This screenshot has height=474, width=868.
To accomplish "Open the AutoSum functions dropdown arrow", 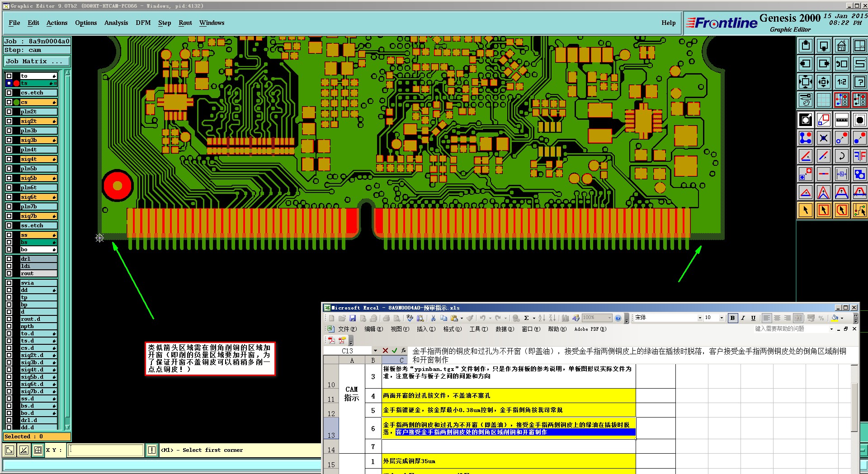I will (534, 318).
